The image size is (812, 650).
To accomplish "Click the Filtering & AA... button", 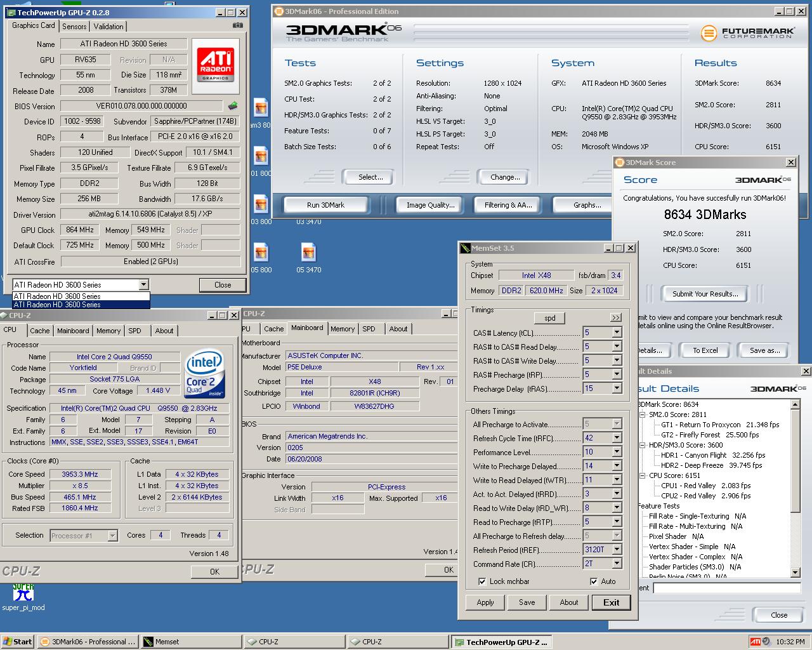I will [508, 205].
